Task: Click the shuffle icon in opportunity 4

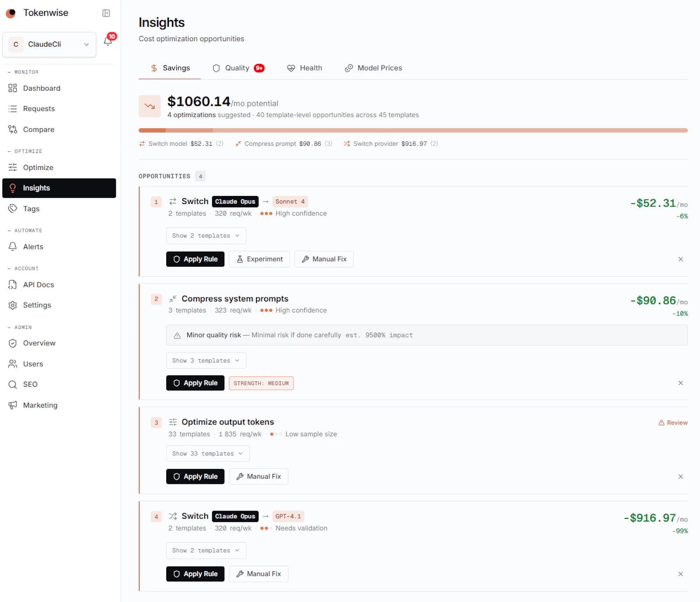Action: [x=173, y=516]
